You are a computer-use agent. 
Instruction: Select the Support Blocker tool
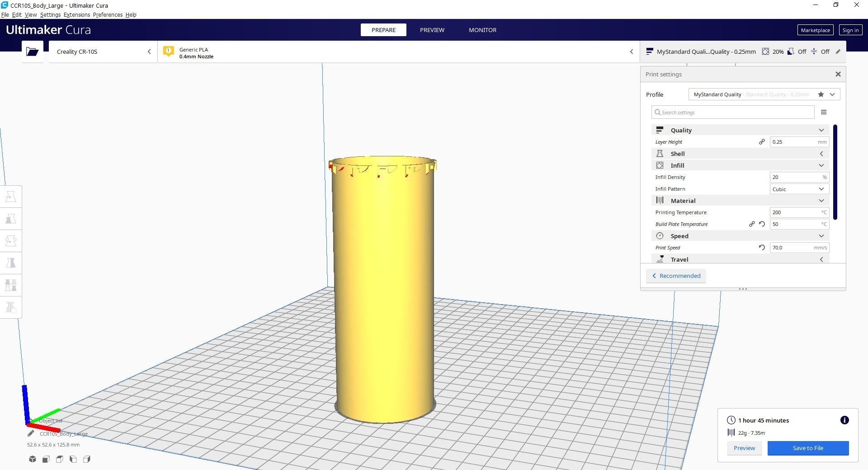pos(11,307)
